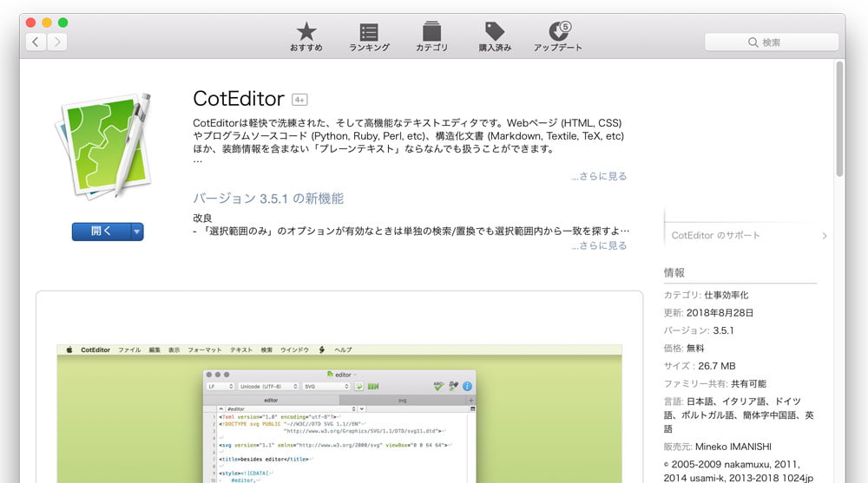The height and width of the screenshot is (483, 868).
Task: Click the カテゴリ: 仕事効率化 info row
Action: coord(707,295)
